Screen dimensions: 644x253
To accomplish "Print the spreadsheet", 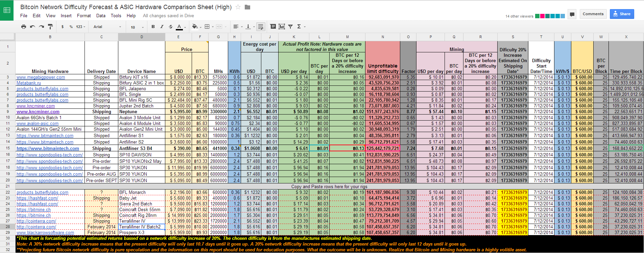I will [23, 27].
